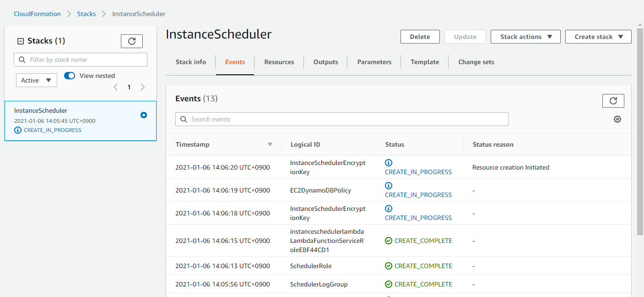Viewport: 644px width, 297px height.
Task: Click the green check icon for SchedulerRole
Action: click(389, 266)
